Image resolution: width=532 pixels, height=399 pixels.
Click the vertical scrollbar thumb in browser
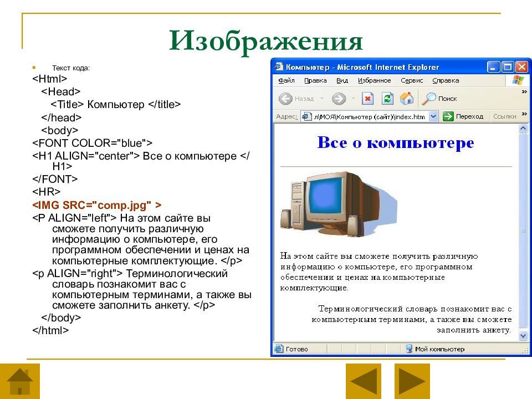tap(523, 231)
